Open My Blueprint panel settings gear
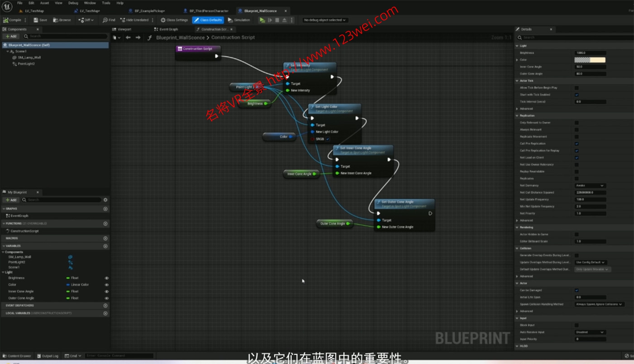 (106, 200)
